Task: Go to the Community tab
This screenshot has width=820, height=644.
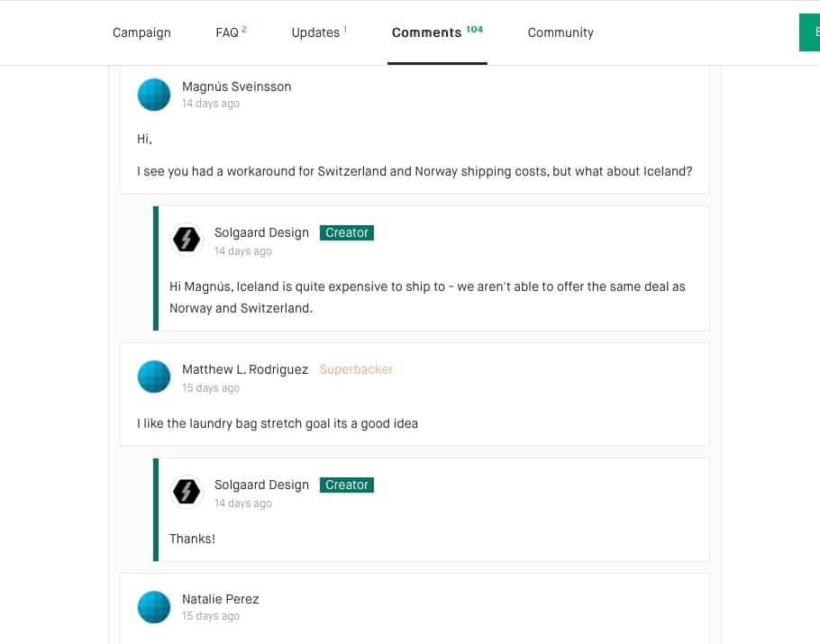Action: click(x=560, y=32)
